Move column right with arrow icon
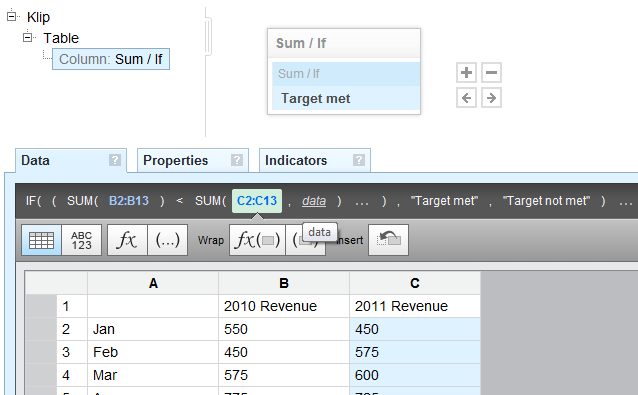Viewport: 638px width, 395px height. [491, 98]
